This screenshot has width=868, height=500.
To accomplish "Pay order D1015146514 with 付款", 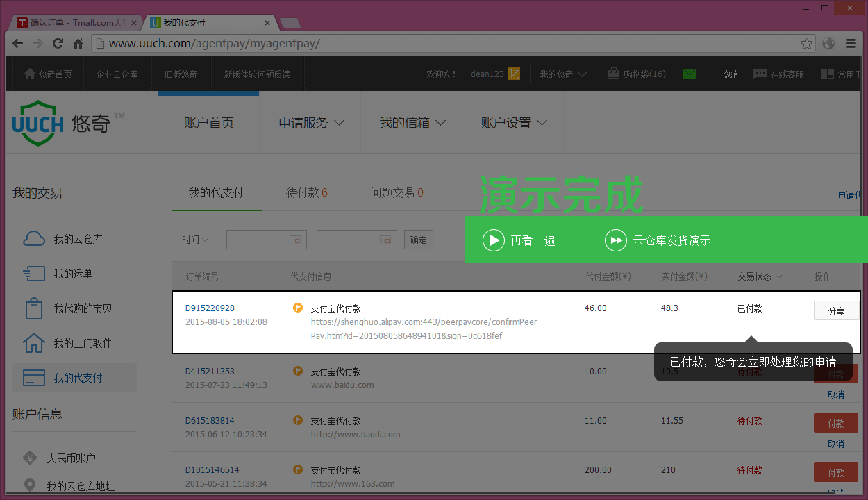I will [x=836, y=473].
